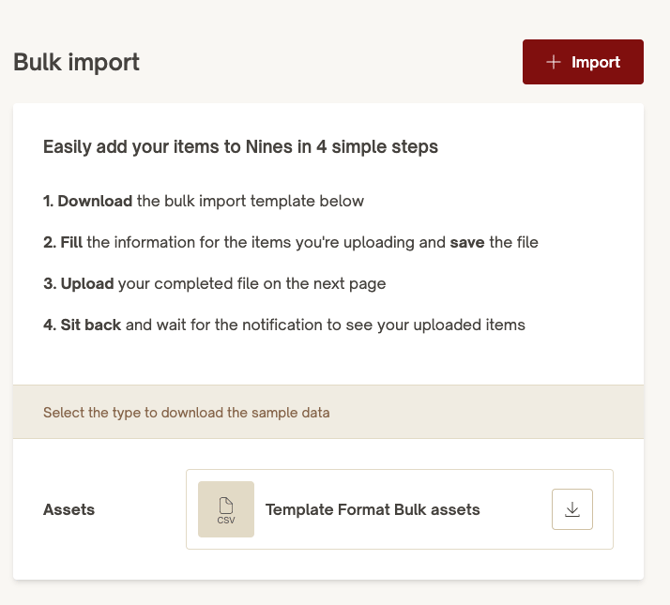Select the Template Format Bulk assets filename
670x605 pixels.
pyautogui.click(x=372, y=509)
